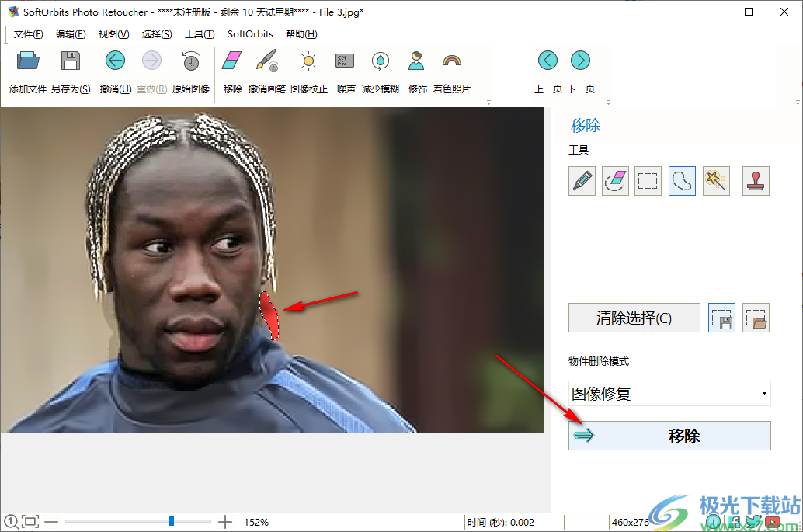This screenshot has height=532, width=803.
Task: Click the 清除选择 clear selection button
Action: pyautogui.click(x=634, y=317)
